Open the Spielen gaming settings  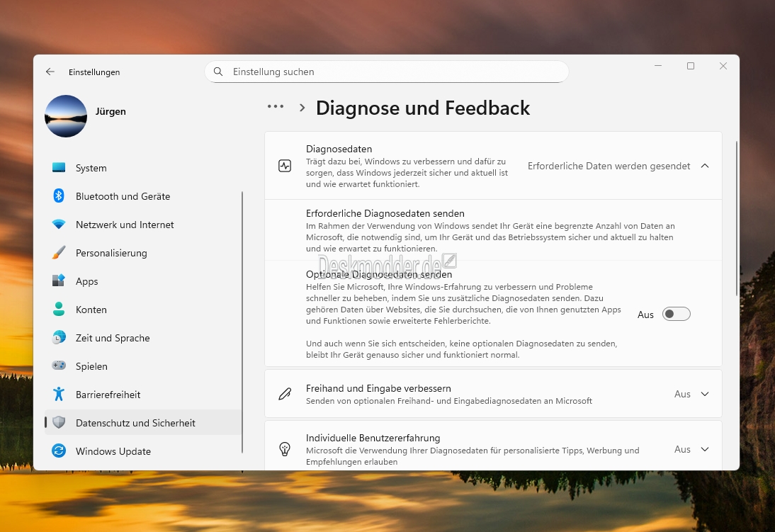91,366
